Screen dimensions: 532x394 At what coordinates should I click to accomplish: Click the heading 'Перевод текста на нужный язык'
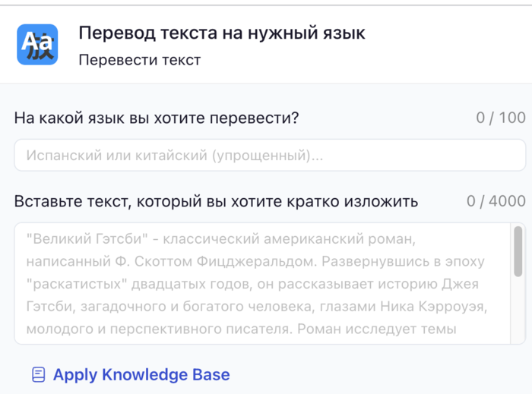[x=222, y=33]
